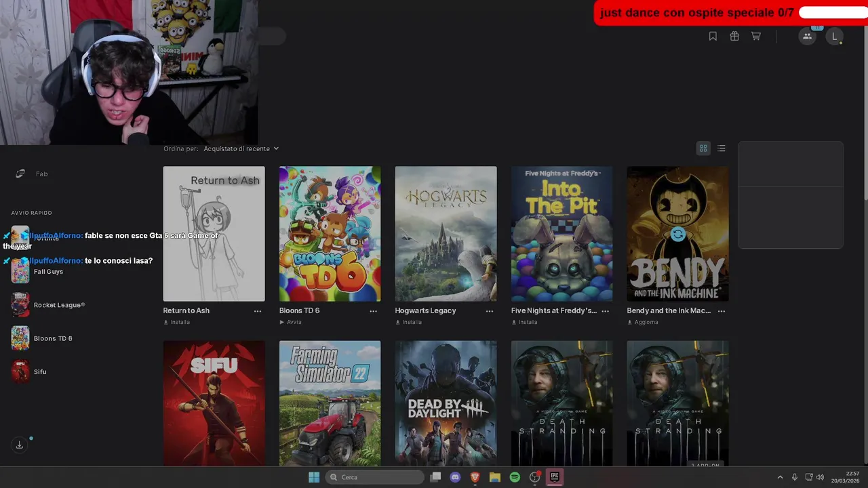Open Task View on the taskbar
This screenshot has height=488, width=868.
tap(436, 477)
